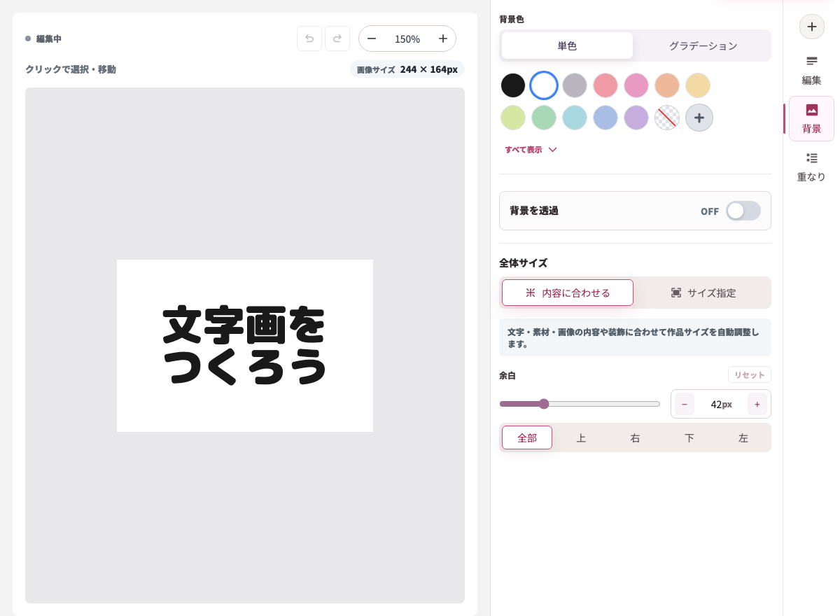Pick the white color swatch
This screenshot has height=616, width=840.
[x=544, y=85]
